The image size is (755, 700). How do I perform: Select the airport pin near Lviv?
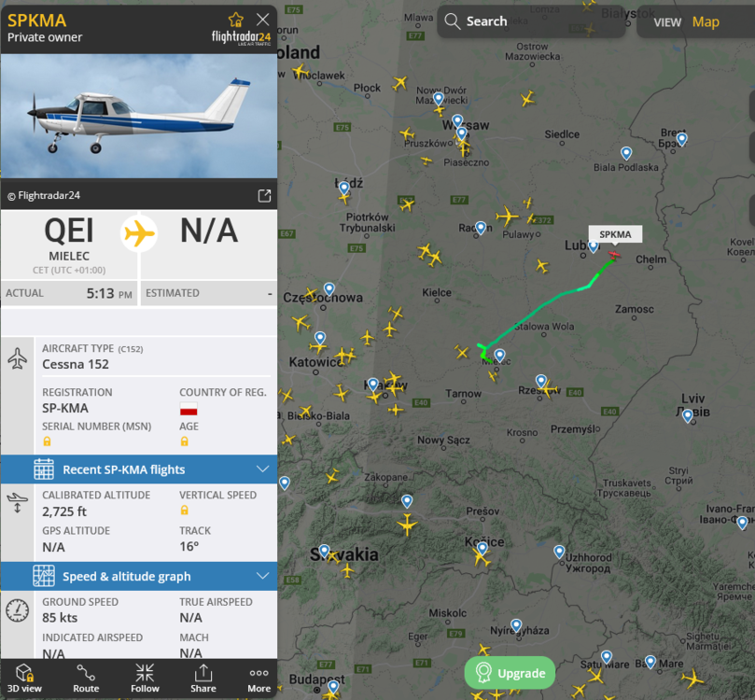[688, 415]
